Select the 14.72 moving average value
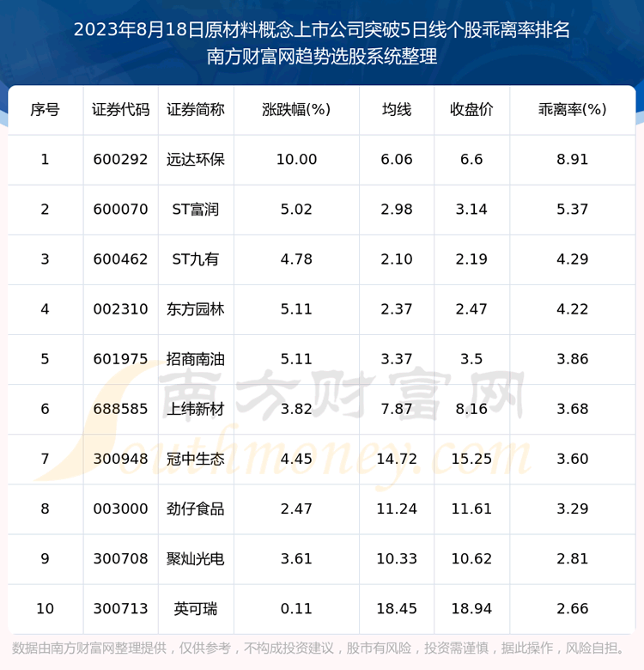This screenshot has height=670, width=644. coord(397,459)
